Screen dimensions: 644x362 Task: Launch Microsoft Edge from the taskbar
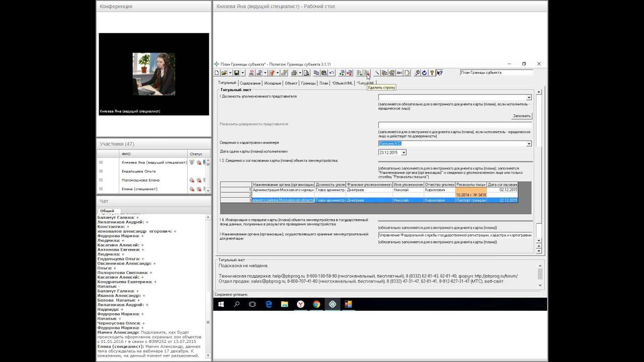pos(269,304)
